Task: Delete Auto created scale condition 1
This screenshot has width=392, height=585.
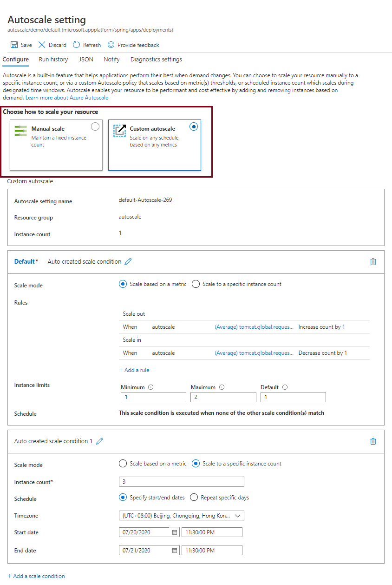Action: 373,441
